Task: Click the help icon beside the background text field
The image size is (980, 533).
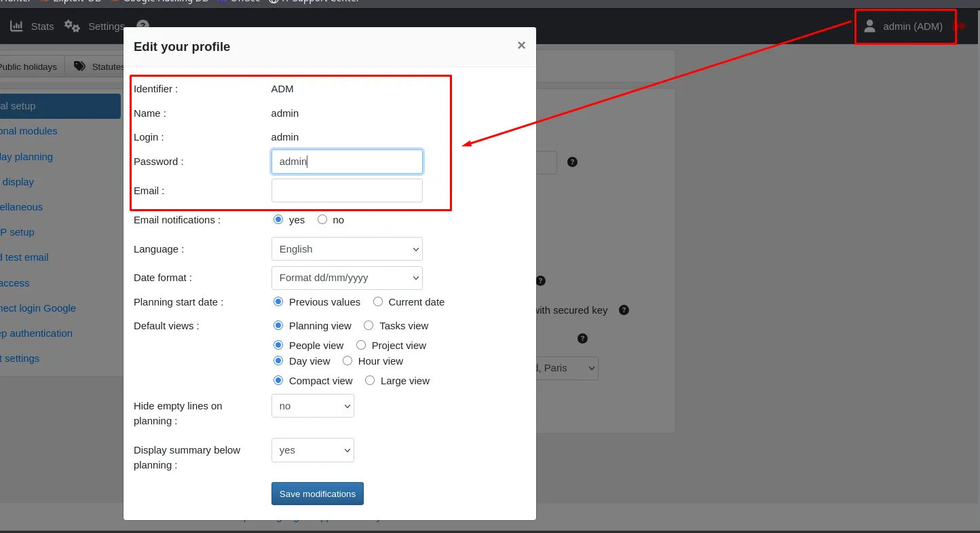Action: point(572,162)
